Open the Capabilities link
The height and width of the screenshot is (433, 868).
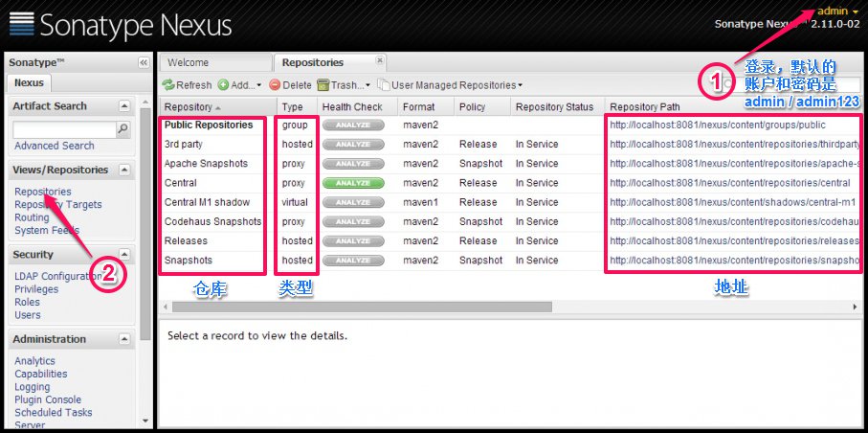[x=41, y=374]
